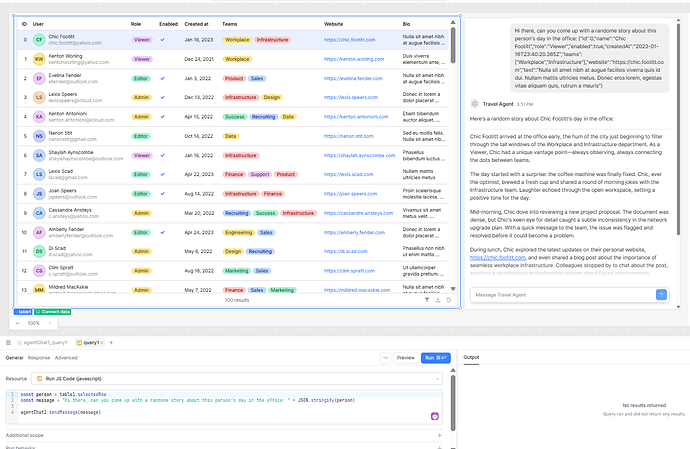Toggle the Enabled checkmark for Evelina Fender
Screen dimensions: 690x449
162,78
